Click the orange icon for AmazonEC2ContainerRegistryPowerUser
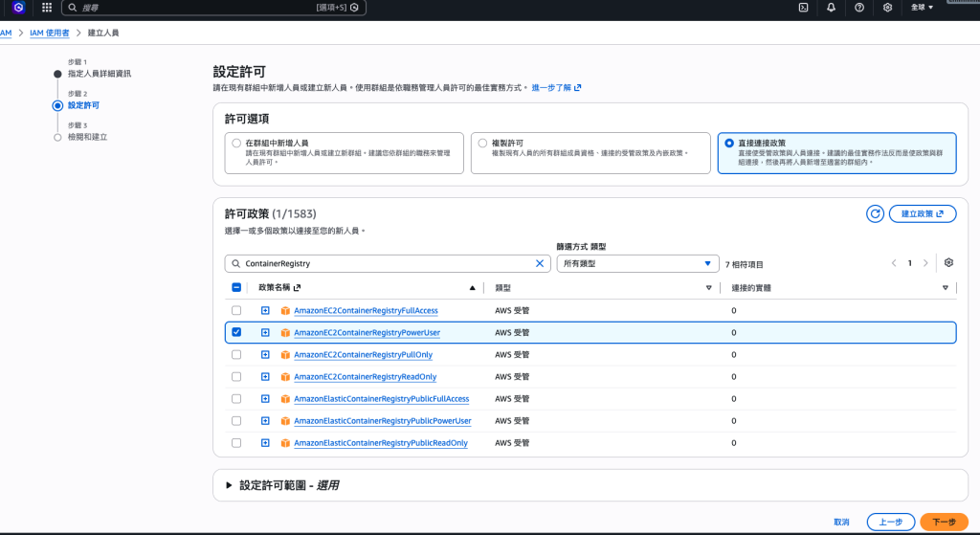 [x=285, y=332]
